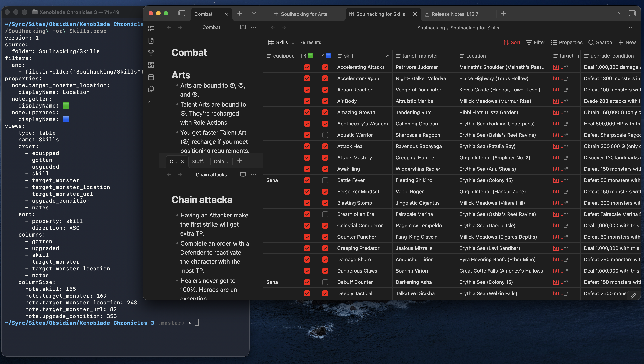The image size is (644, 364).
Task: Open the graph view ribbon icon
Action: point(151,53)
